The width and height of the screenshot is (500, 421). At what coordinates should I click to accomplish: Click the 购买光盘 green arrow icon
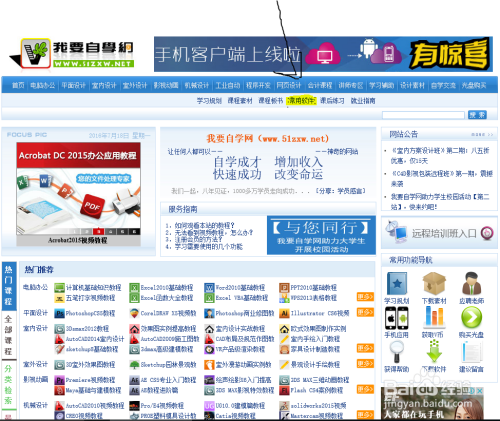pyautogui.click(x=471, y=317)
